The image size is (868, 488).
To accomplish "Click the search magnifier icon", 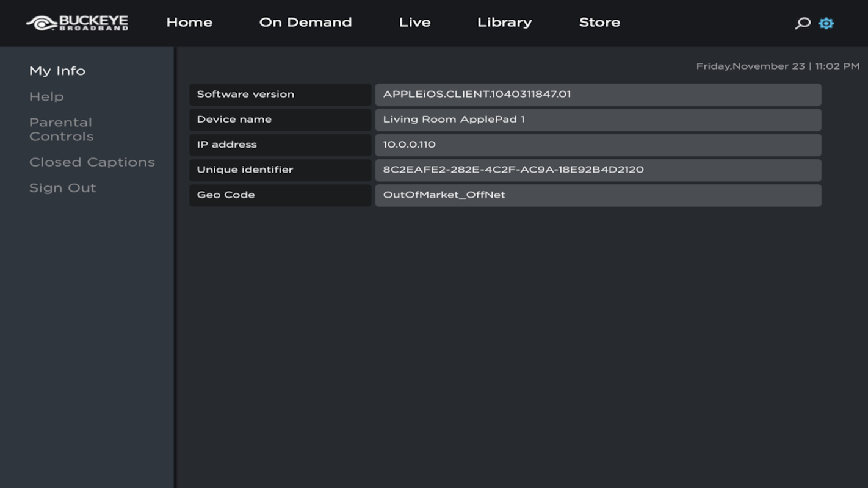I will point(802,23).
